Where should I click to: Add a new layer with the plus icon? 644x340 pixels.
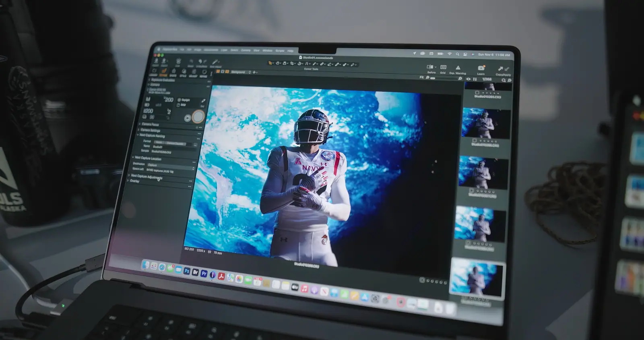254,73
